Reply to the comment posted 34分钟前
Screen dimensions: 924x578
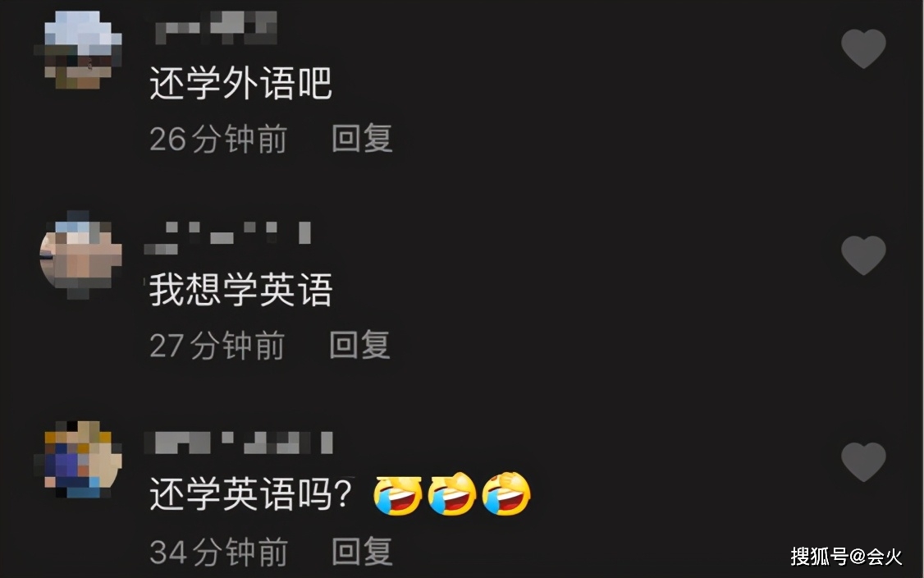point(362,552)
